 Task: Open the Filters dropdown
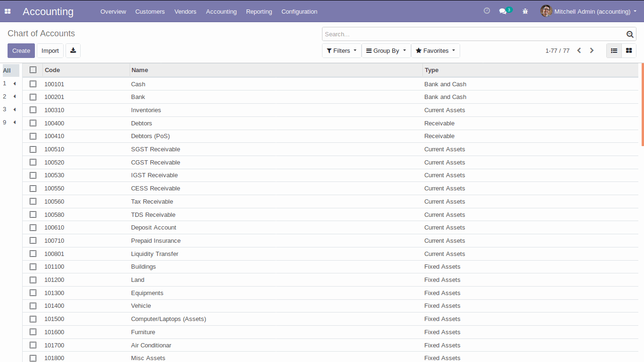tap(342, 50)
